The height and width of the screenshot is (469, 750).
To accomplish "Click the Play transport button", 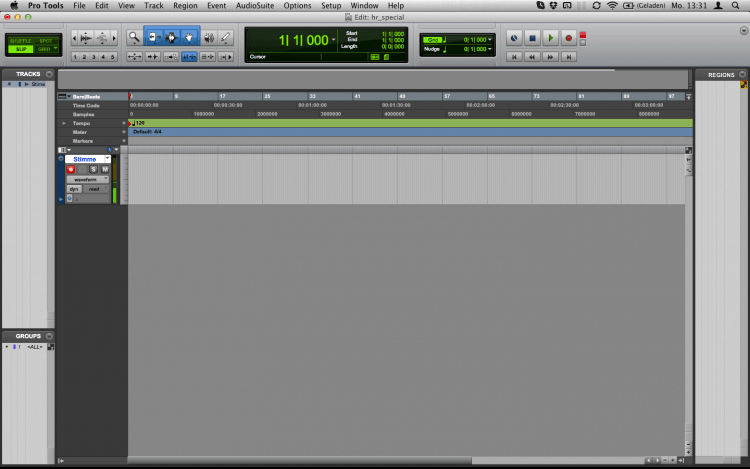I will point(551,38).
